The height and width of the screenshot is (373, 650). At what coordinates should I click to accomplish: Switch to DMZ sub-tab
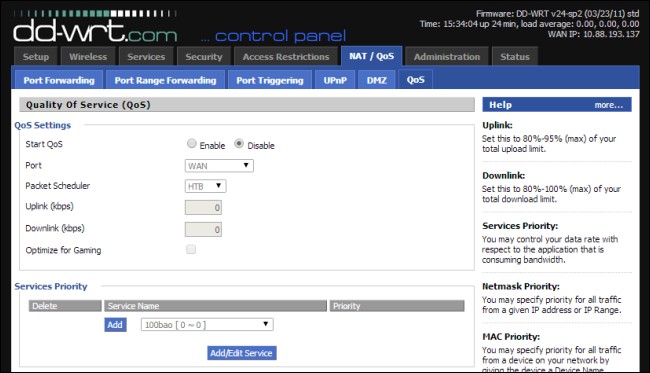click(376, 80)
